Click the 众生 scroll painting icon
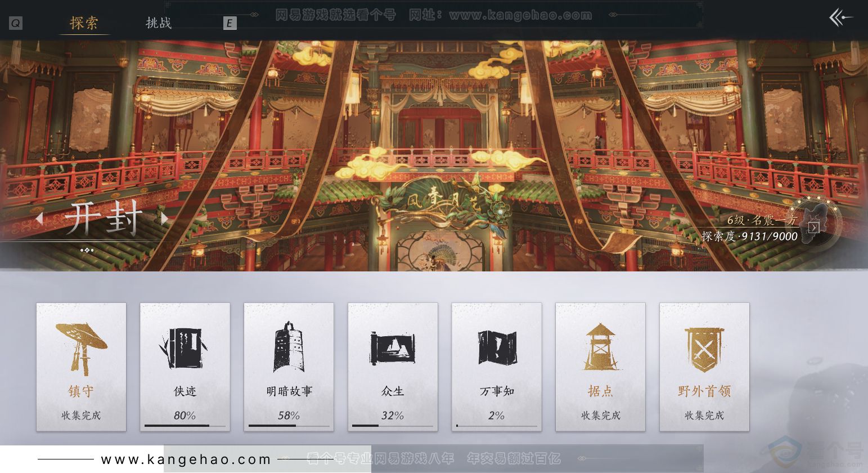Screen dimensions: 868x473 point(393,348)
